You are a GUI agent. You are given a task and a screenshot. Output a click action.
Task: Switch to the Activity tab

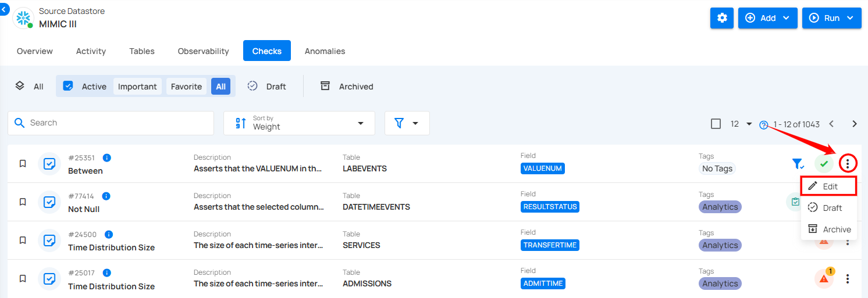click(91, 51)
